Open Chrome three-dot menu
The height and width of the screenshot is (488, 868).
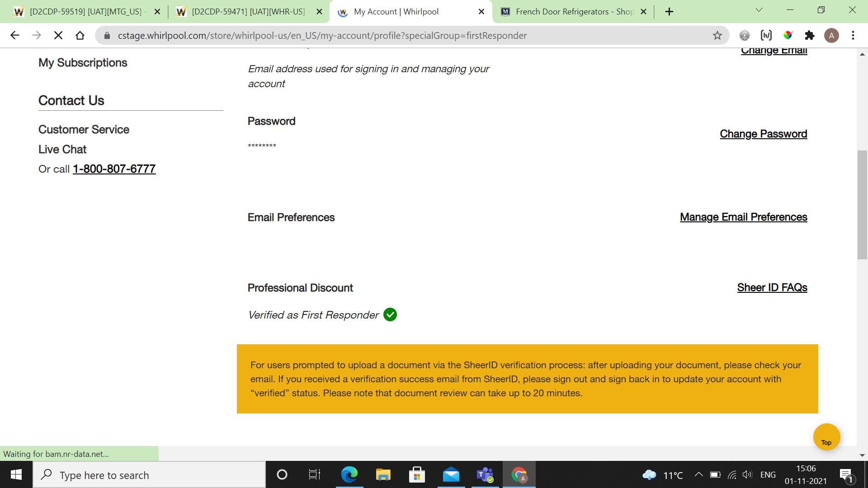coord(853,35)
